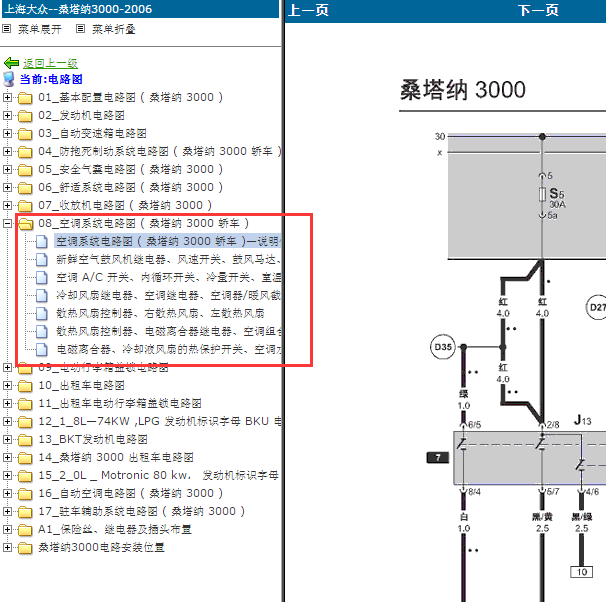Click folder icon of 15_2_0L Motronic
606x602 pixels.
tap(25, 476)
